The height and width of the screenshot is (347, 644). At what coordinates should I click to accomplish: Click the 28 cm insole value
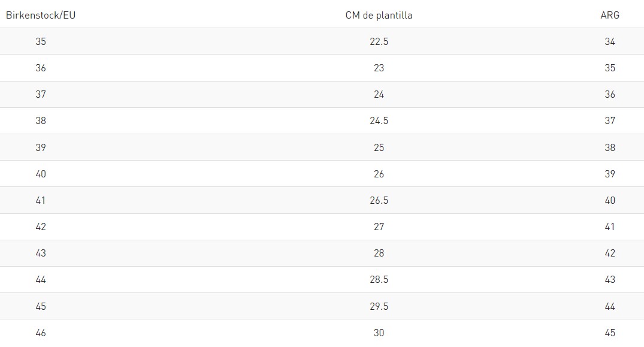click(x=379, y=253)
